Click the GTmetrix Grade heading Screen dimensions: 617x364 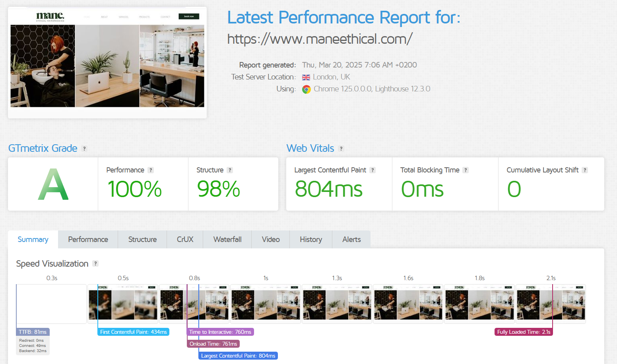(x=43, y=148)
